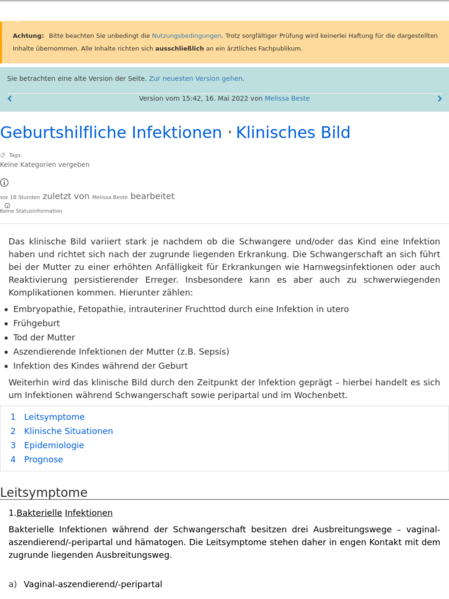Click the bold 'Achtung:' warning label
The image size is (449, 599).
(x=28, y=36)
